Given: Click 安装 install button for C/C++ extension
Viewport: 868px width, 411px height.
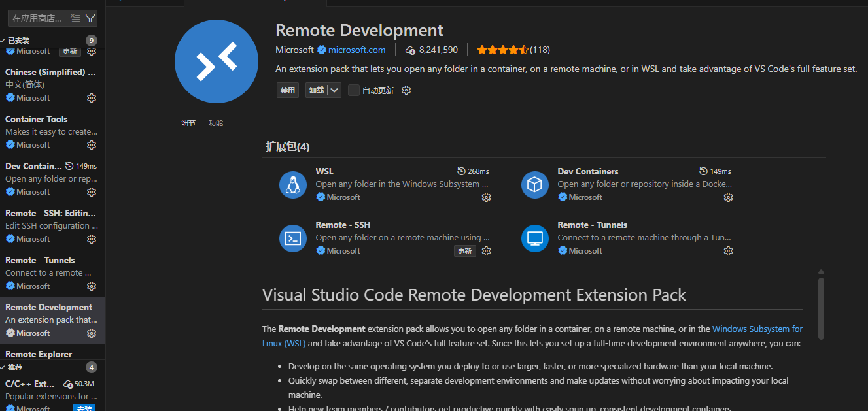Looking at the screenshot, I should [84, 408].
